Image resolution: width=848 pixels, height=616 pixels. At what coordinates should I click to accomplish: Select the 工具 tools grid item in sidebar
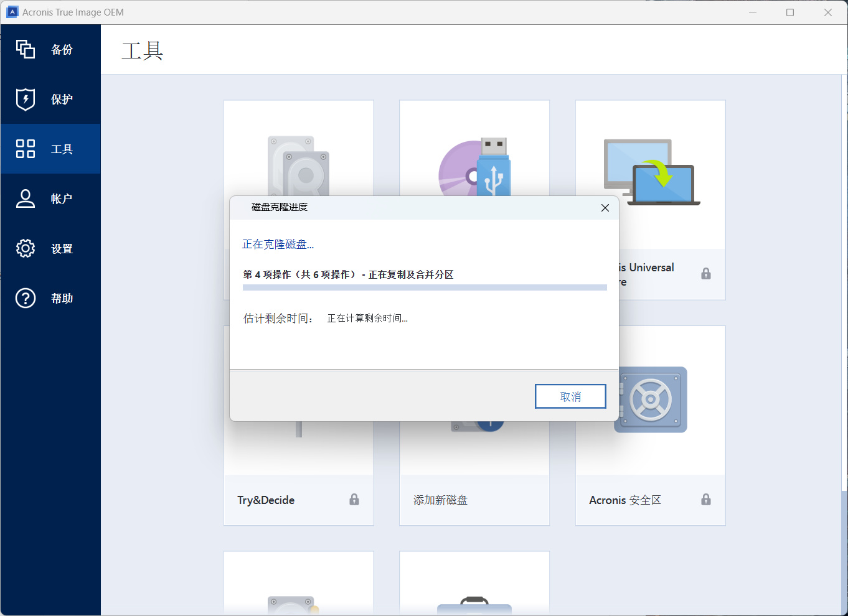pyautogui.click(x=50, y=149)
